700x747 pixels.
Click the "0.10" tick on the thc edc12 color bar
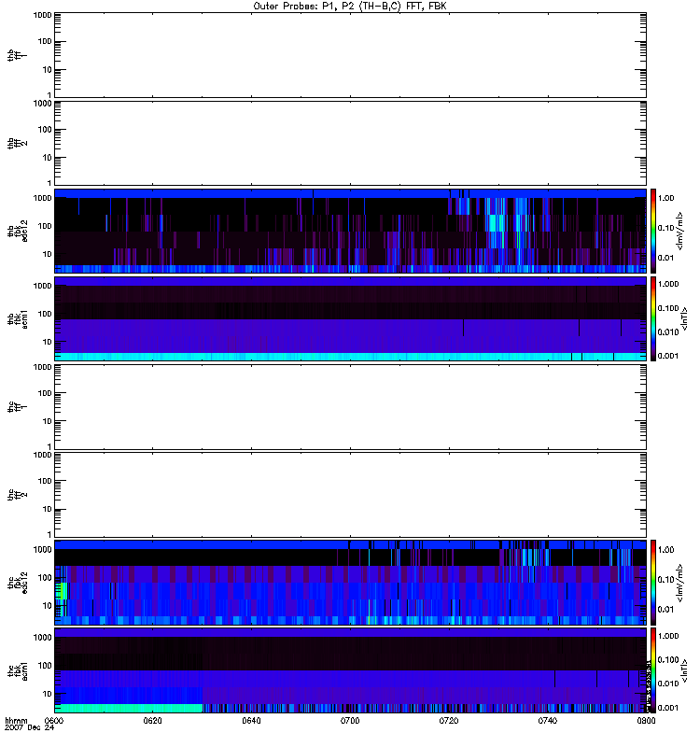(x=665, y=579)
